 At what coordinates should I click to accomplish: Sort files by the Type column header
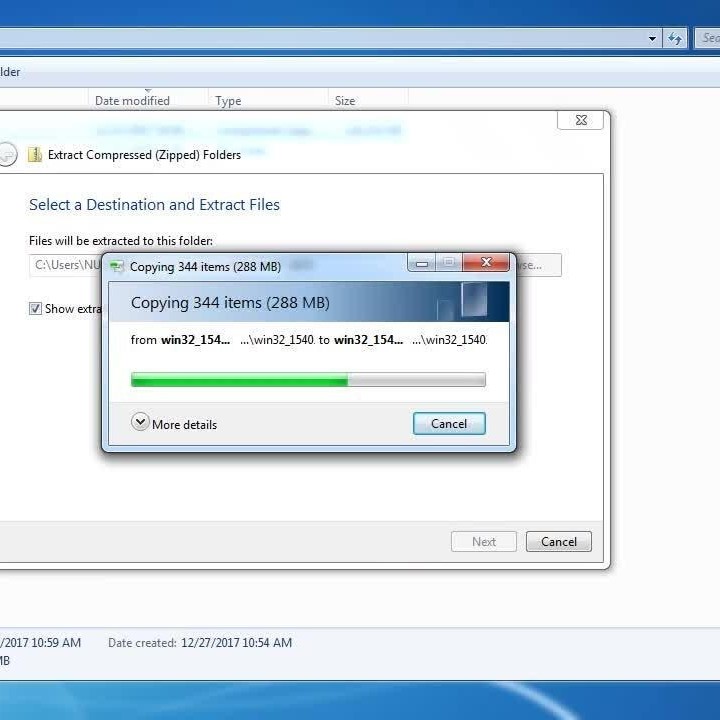pos(228,101)
